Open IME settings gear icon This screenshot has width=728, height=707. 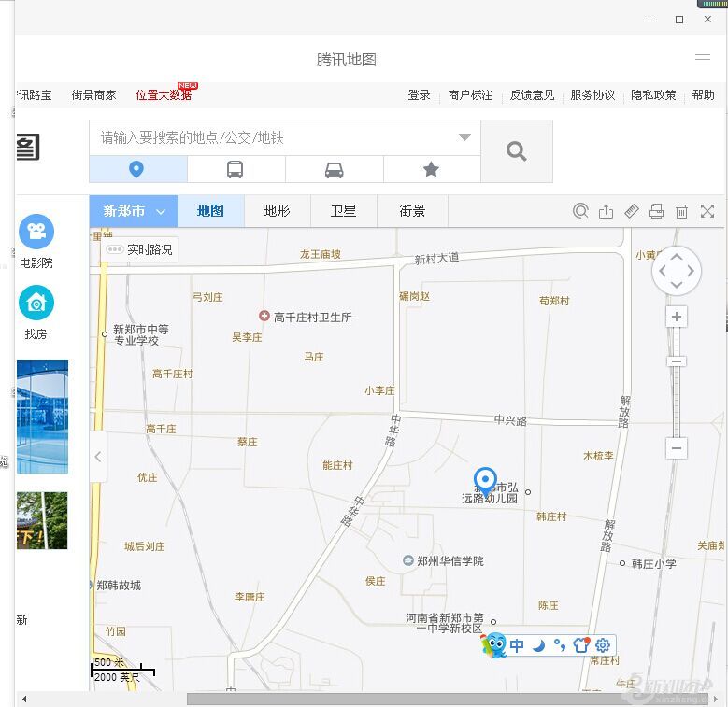pyautogui.click(x=603, y=645)
